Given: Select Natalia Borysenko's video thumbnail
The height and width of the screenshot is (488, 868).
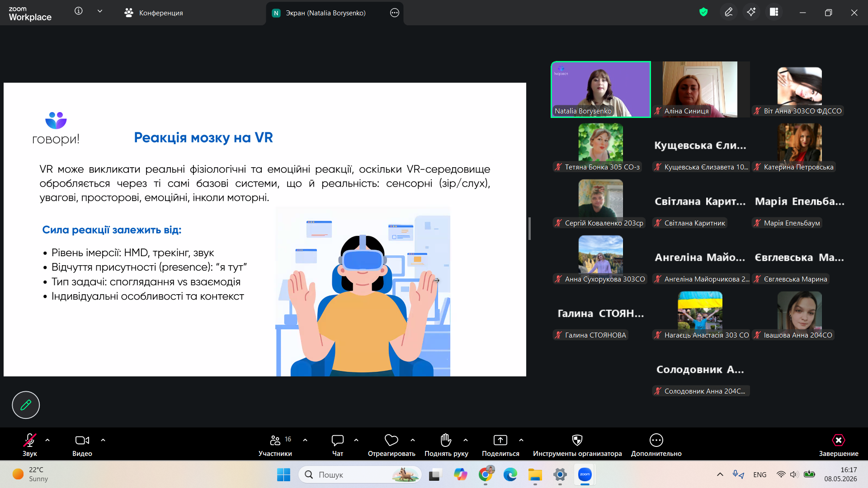Looking at the screenshot, I should (x=601, y=89).
